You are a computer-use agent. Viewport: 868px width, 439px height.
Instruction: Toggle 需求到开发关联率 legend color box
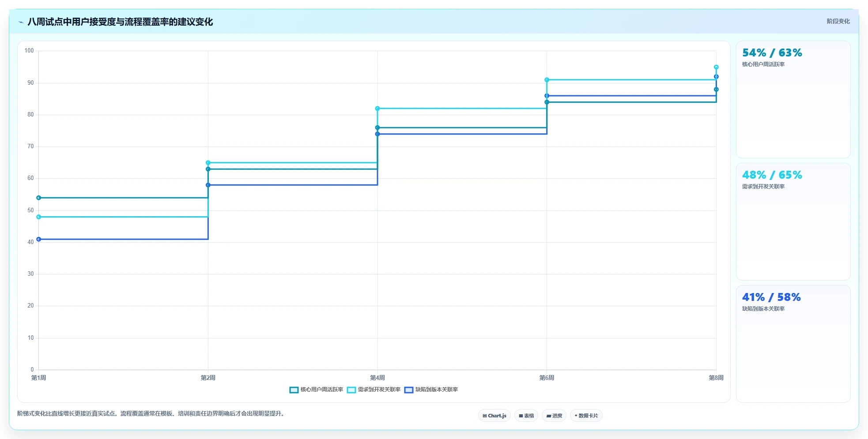pos(351,390)
